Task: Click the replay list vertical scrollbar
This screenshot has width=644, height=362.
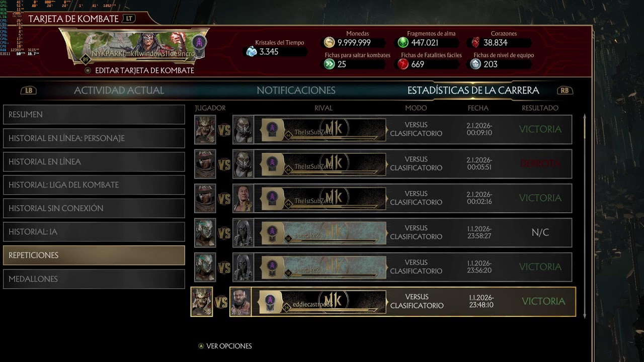Action: 585,216
